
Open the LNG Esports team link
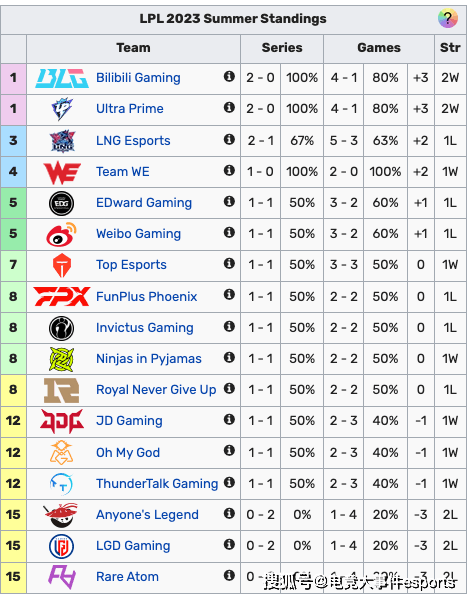point(133,141)
